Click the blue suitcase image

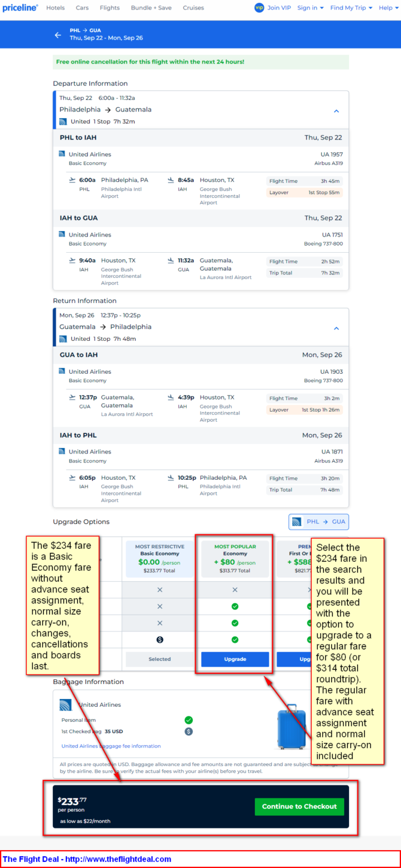pos(291,726)
